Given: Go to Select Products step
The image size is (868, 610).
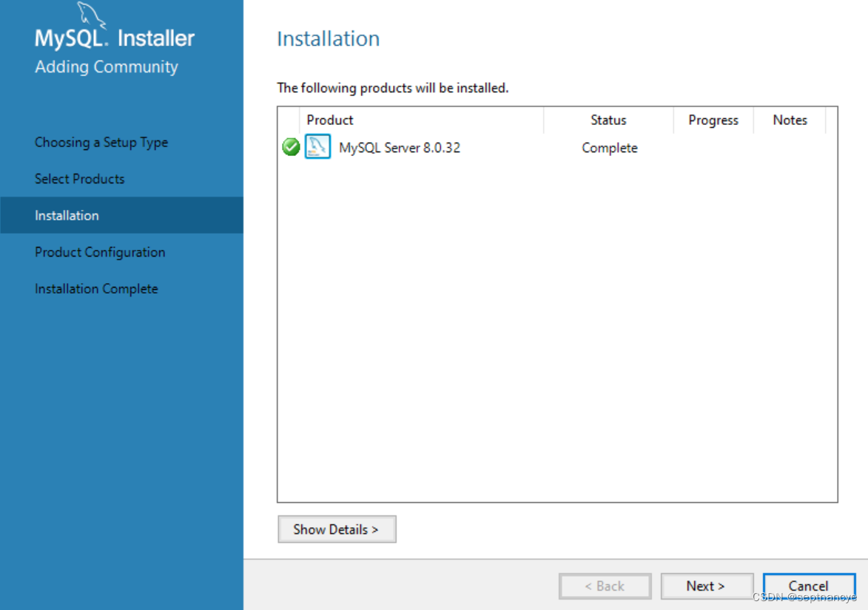Looking at the screenshot, I should [80, 179].
